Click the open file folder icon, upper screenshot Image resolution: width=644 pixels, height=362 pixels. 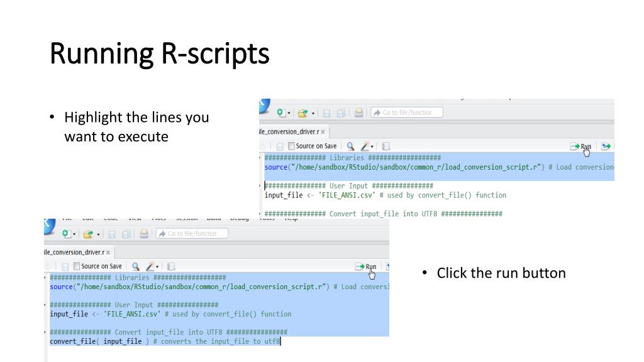click(303, 113)
